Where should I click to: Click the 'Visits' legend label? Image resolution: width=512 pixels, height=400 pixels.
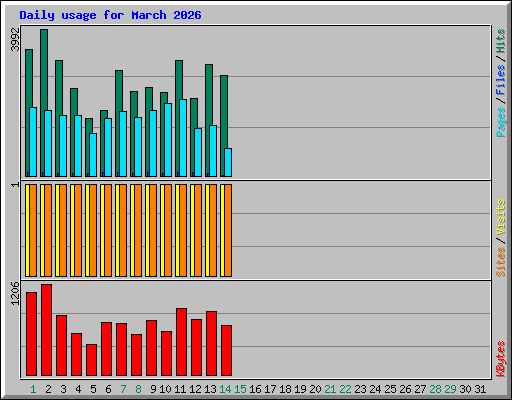tap(500, 218)
